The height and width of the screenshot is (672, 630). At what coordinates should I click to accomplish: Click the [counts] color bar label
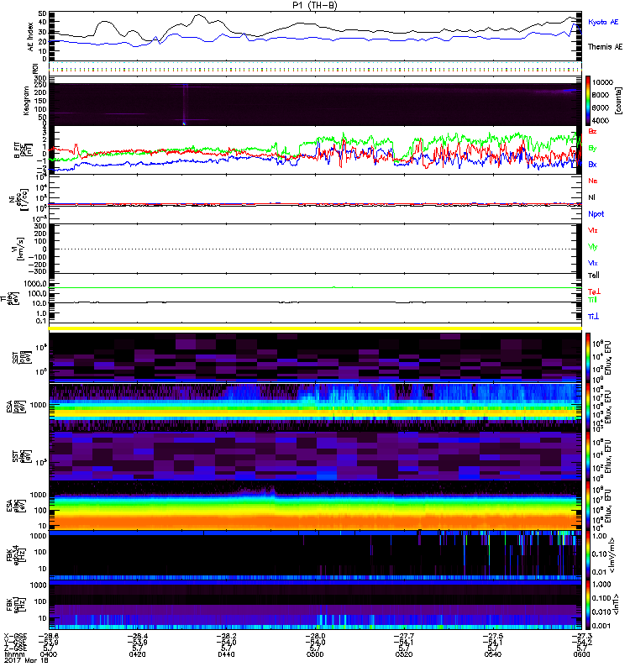pyautogui.click(x=618, y=101)
